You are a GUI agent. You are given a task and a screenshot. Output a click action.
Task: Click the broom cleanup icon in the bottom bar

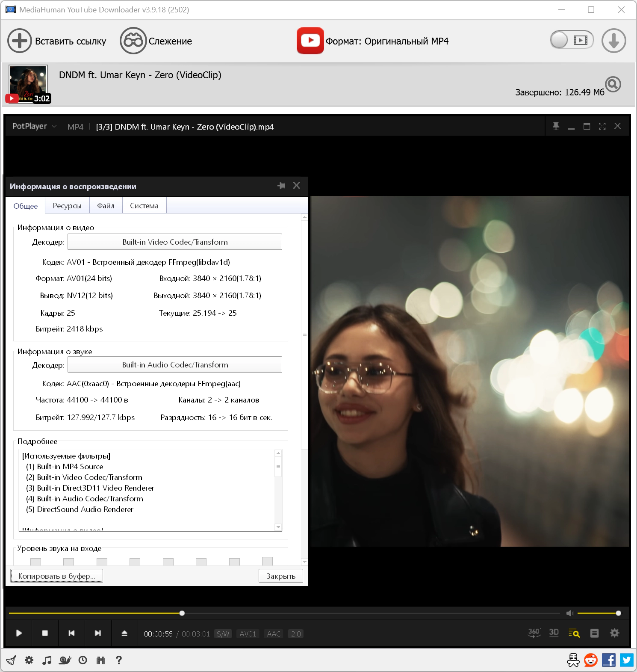pos(11,660)
